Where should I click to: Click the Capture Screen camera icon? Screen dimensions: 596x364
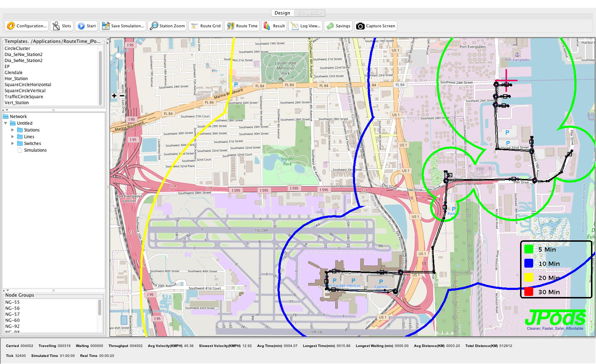pyautogui.click(x=360, y=26)
